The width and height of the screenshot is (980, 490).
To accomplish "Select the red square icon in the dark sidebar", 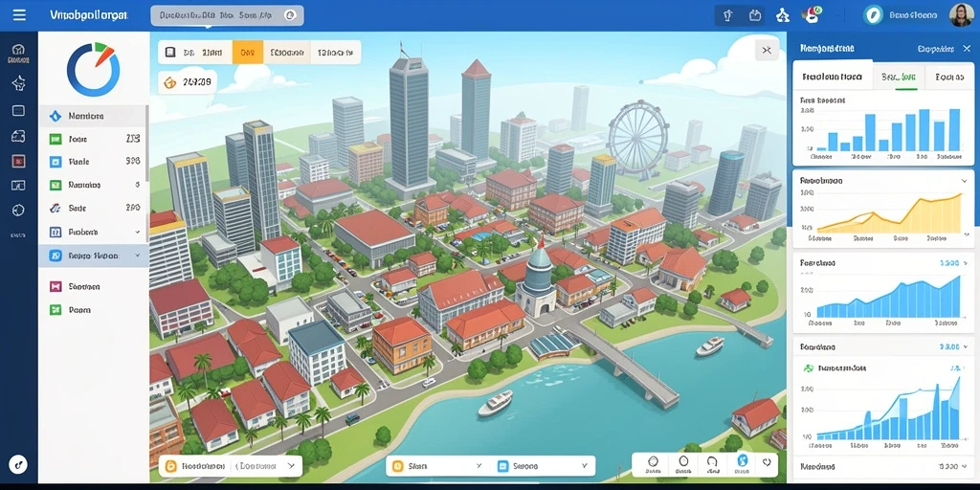I will 18,161.
